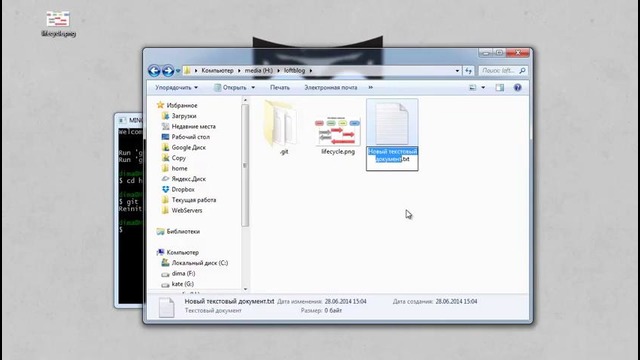640x360 pixels.
Task: Click Дата создания value in details pane
Action: 456,301
